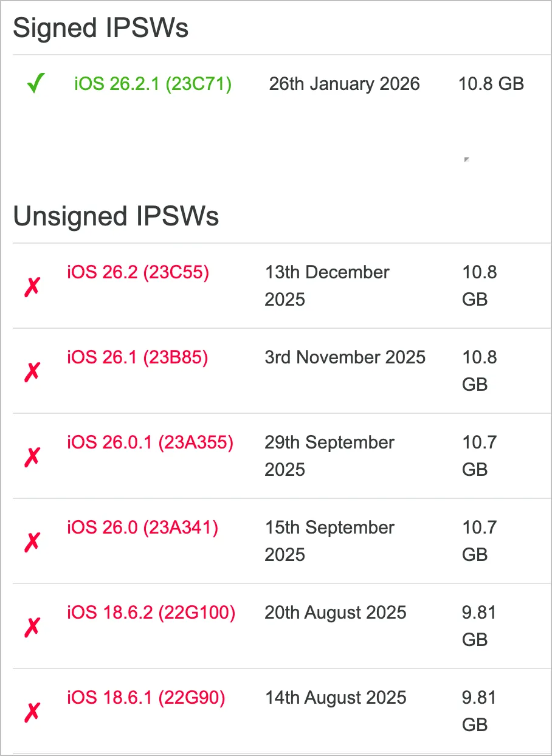This screenshot has height=756, width=552.
Task: Click the green checkmark beside iOS 26.2.1
Action: [x=36, y=84]
